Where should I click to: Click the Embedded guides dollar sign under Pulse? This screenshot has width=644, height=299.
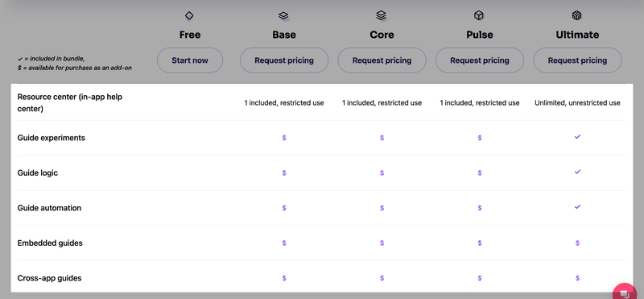click(480, 243)
